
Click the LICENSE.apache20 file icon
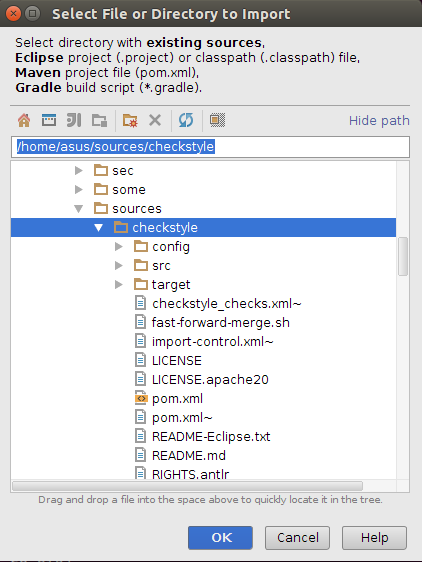click(x=141, y=379)
